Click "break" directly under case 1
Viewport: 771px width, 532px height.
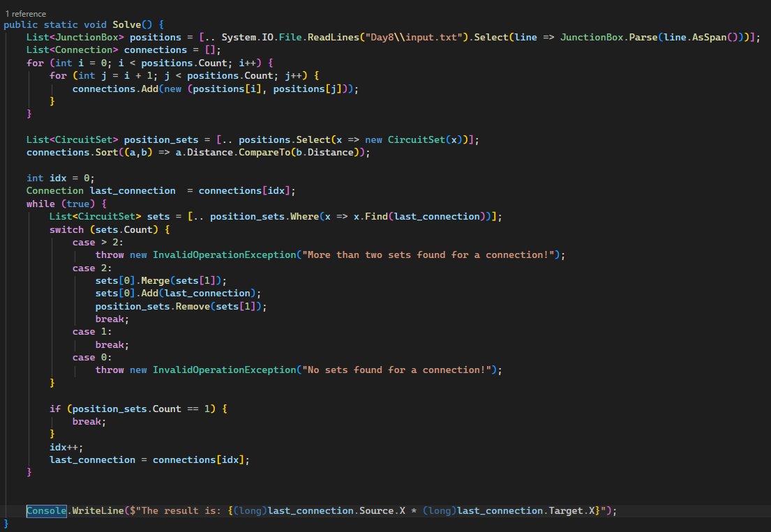tap(109, 345)
